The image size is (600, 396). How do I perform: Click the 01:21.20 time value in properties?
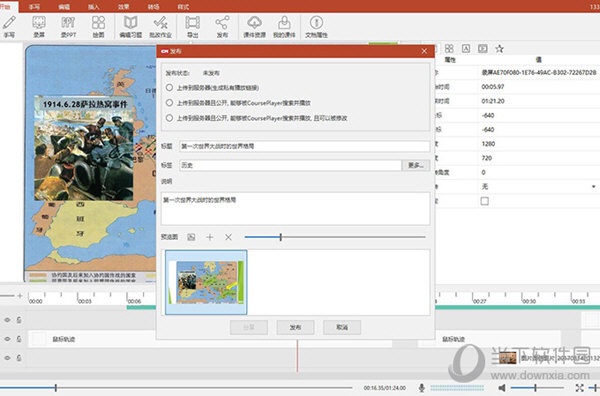click(x=492, y=101)
